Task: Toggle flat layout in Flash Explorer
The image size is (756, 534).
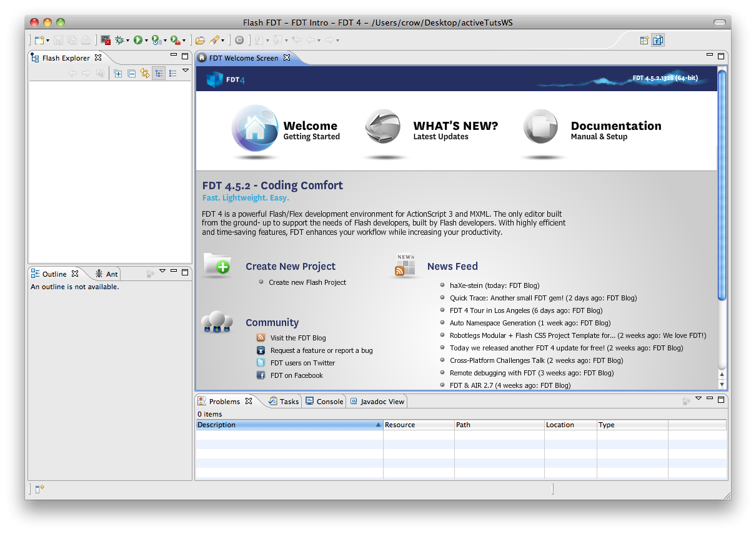Action: tap(172, 73)
